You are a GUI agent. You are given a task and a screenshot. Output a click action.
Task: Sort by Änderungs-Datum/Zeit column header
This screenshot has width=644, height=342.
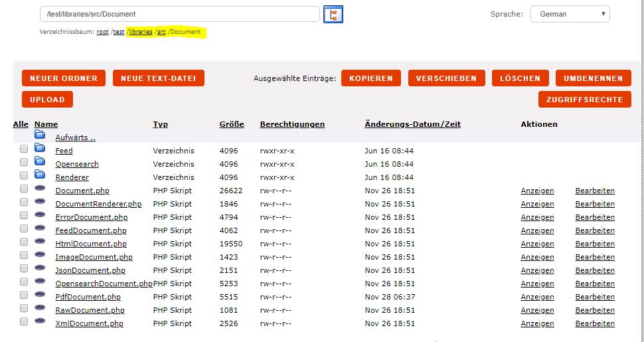[412, 124]
